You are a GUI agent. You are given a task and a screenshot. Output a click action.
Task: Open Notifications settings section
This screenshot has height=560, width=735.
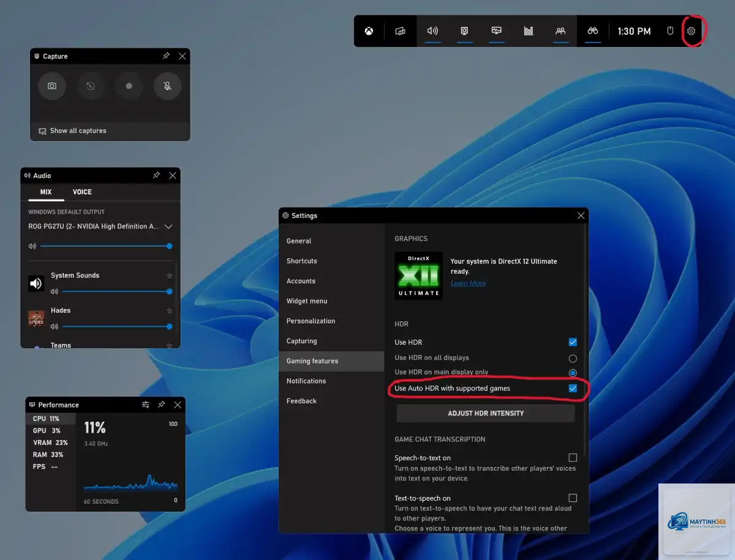(x=331, y=381)
